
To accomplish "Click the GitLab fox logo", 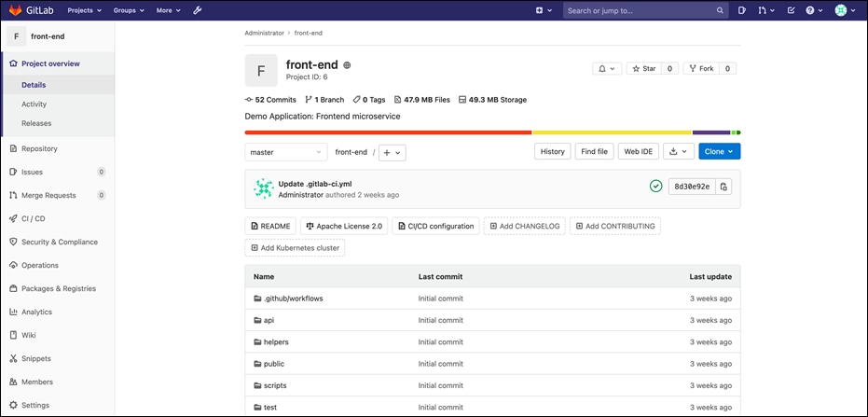I will (x=16, y=10).
